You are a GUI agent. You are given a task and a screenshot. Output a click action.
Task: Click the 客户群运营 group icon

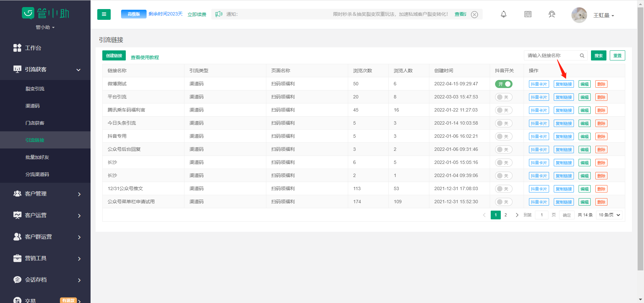(x=17, y=236)
